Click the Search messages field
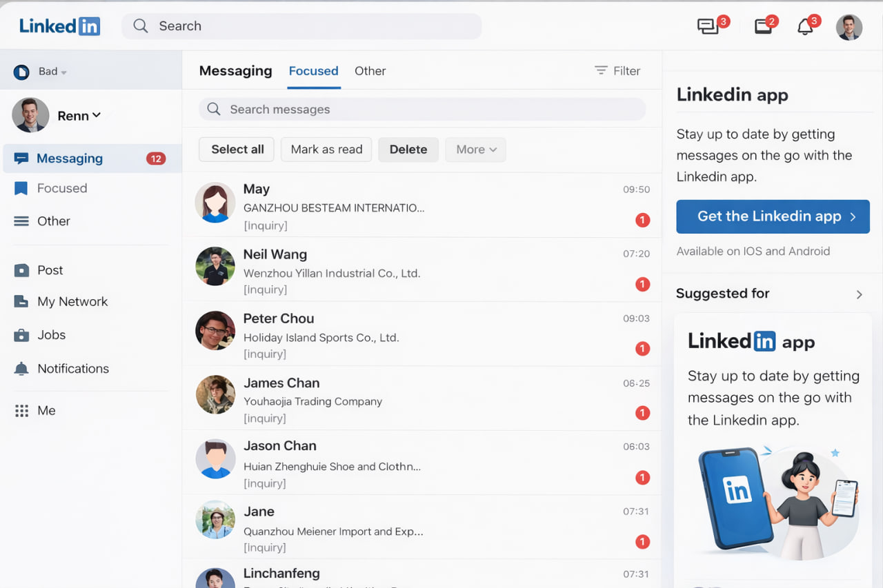 pyautogui.click(x=422, y=110)
